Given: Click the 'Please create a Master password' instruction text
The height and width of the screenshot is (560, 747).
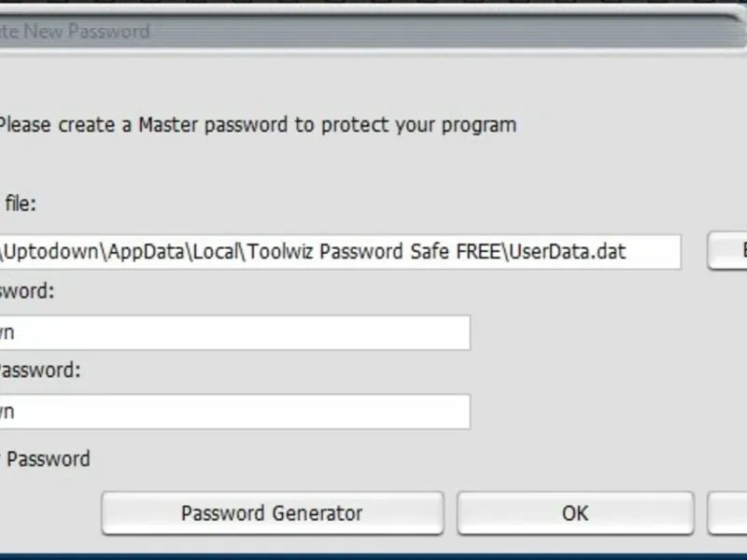Looking at the screenshot, I should 257,124.
